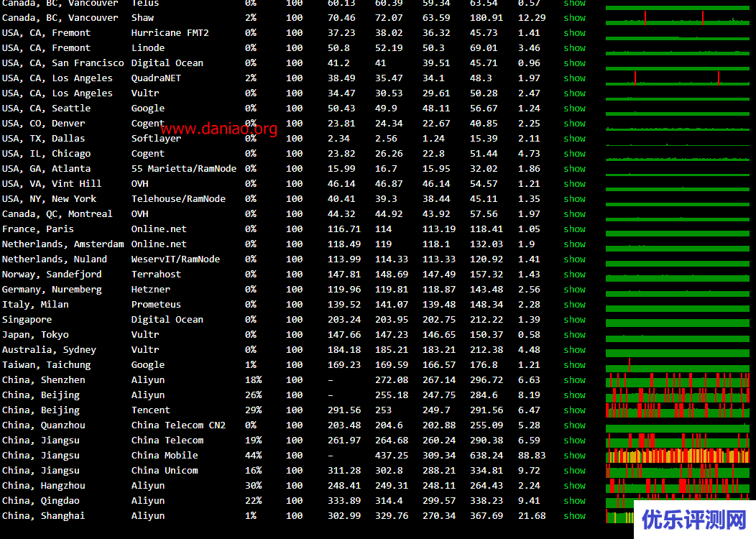Screen dimensions: 756x539
Task: Click 'show' for Tokyo Vultr row
Action: click(x=575, y=335)
